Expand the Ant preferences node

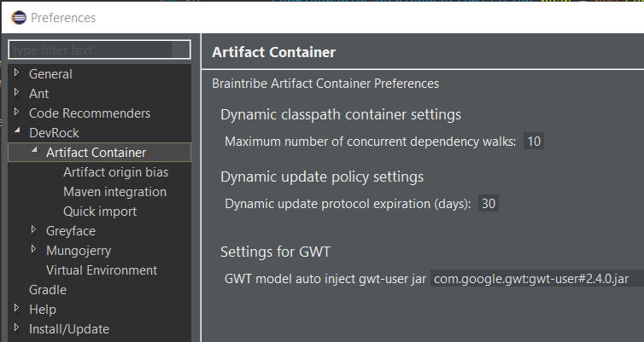click(16, 93)
